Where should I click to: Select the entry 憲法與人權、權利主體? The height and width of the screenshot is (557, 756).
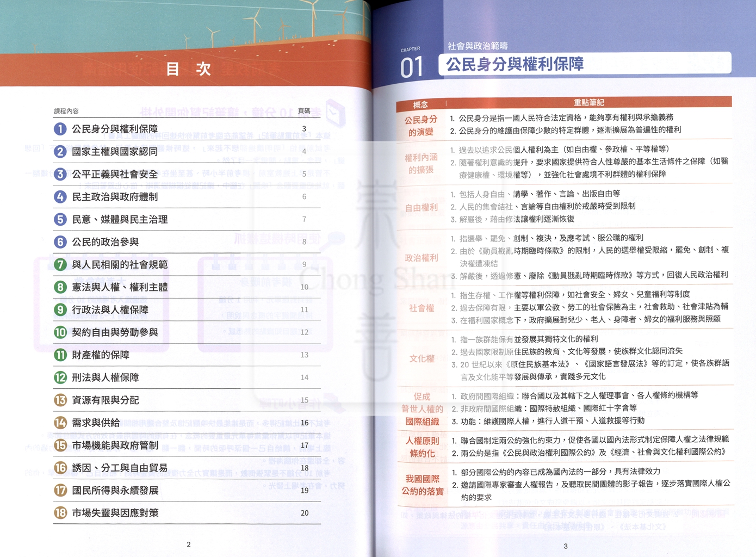click(x=120, y=287)
